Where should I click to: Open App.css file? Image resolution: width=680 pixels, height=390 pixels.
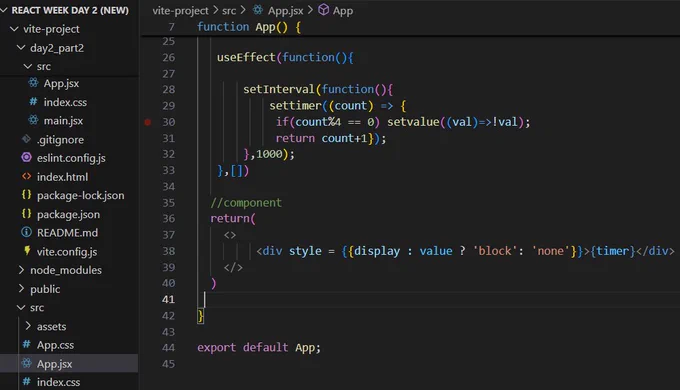pos(56,345)
